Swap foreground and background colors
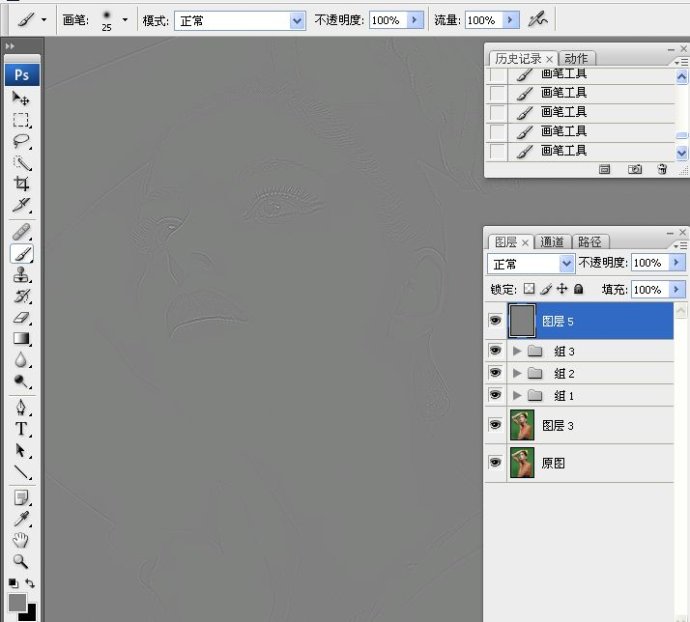Image resolution: width=690 pixels, height=622 pixels. (30, 583)
